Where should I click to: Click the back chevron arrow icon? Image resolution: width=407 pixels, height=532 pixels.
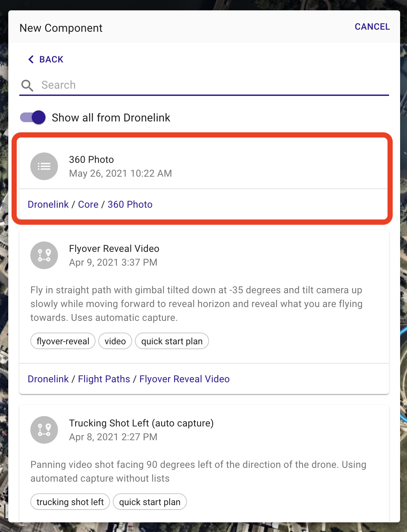(31, 59)
